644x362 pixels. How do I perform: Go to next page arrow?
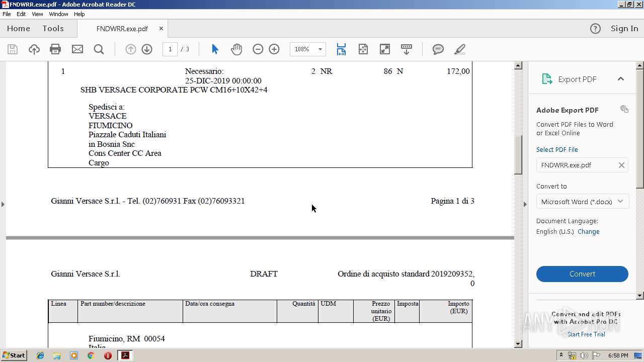click(x=147, y=49)
